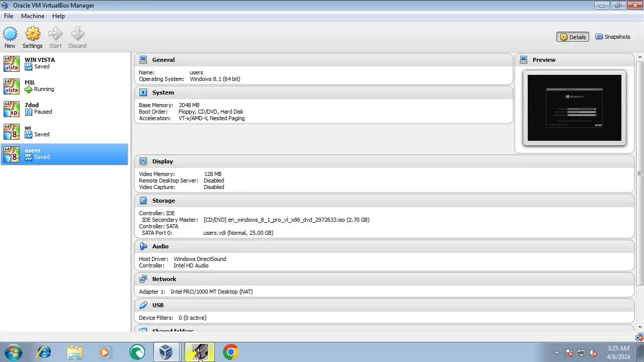Open the Audio settings header link
The height and width of the screenshot is (362, 644).
point(160,246)
